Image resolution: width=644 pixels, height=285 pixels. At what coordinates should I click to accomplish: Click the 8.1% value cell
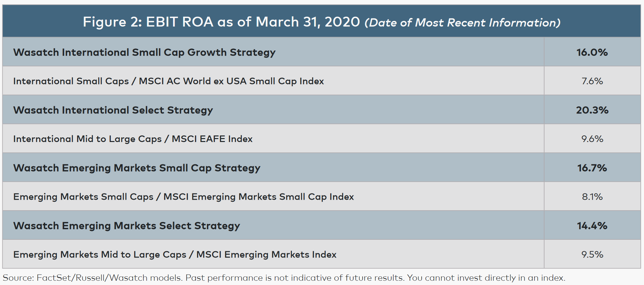click(592, 197)
